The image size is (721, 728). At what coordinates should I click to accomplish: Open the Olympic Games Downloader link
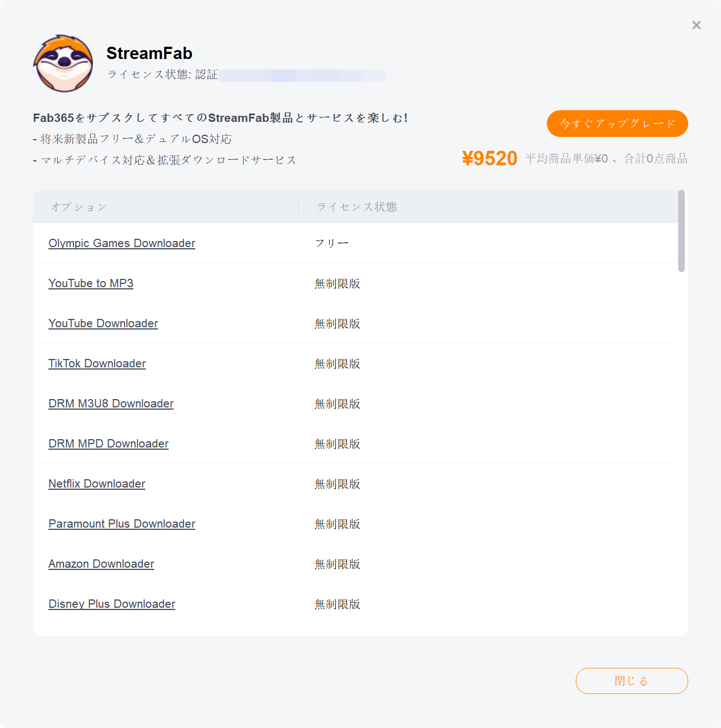[122, 243]
